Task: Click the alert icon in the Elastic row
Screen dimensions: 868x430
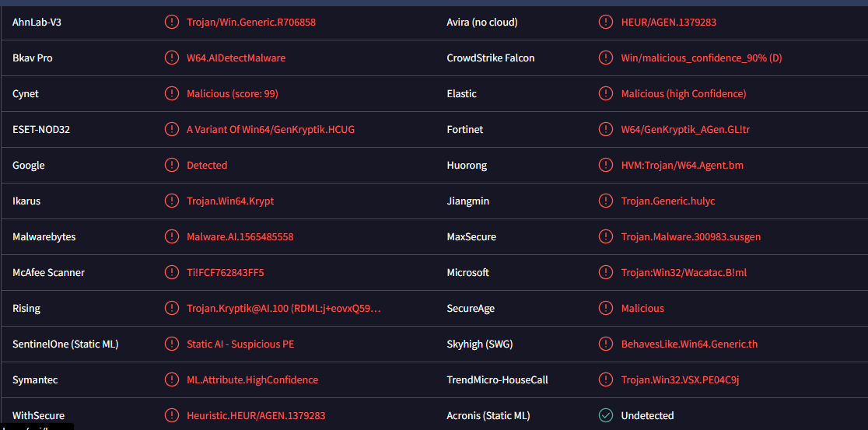Action: (606, 93)
